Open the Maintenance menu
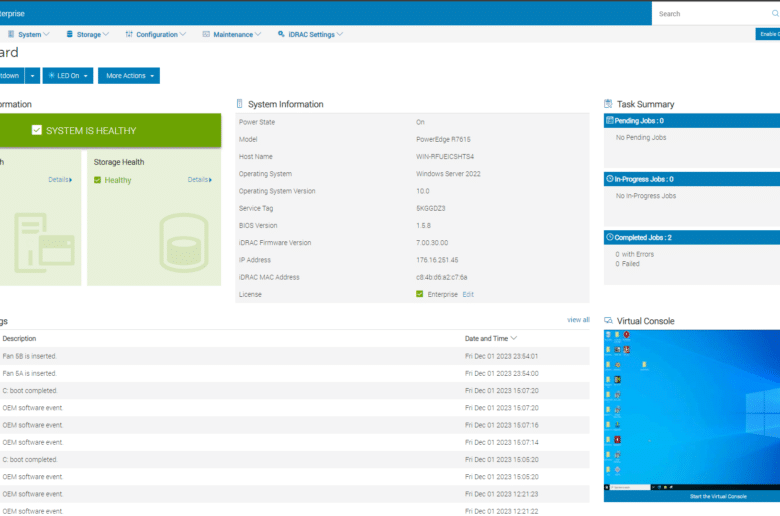 tap(232, 34)
